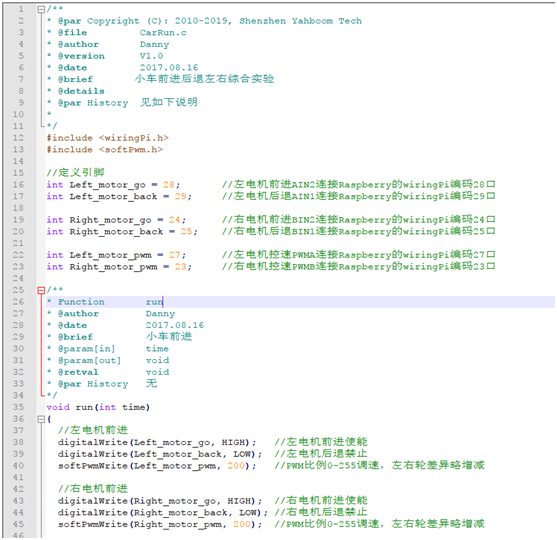The image size is (557, 540).
Task: Click the comment '//右电机前进' on line 42
Action: click(93, 489)
